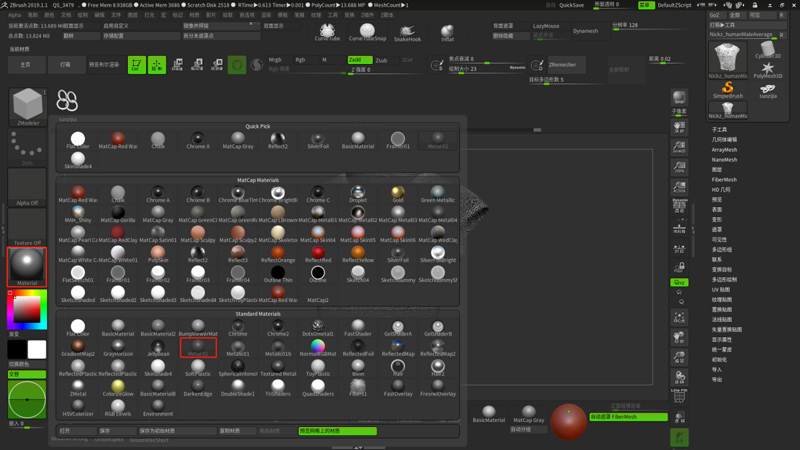Pick the SimpleBrush tool thumbnail
This screenshot has width=800, height=450.
pyautogui.click(x=727, y=89)
